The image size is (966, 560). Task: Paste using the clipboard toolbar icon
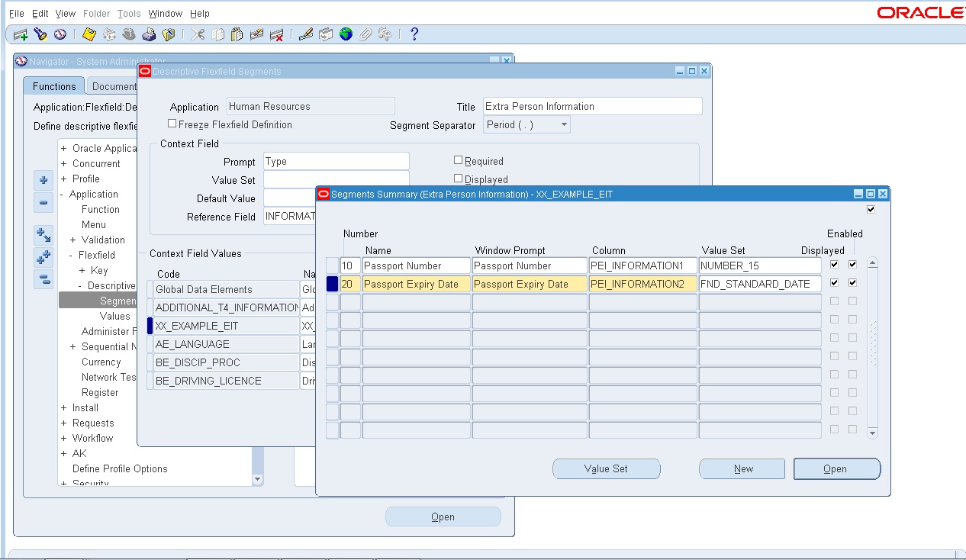[x=237, y=34]
